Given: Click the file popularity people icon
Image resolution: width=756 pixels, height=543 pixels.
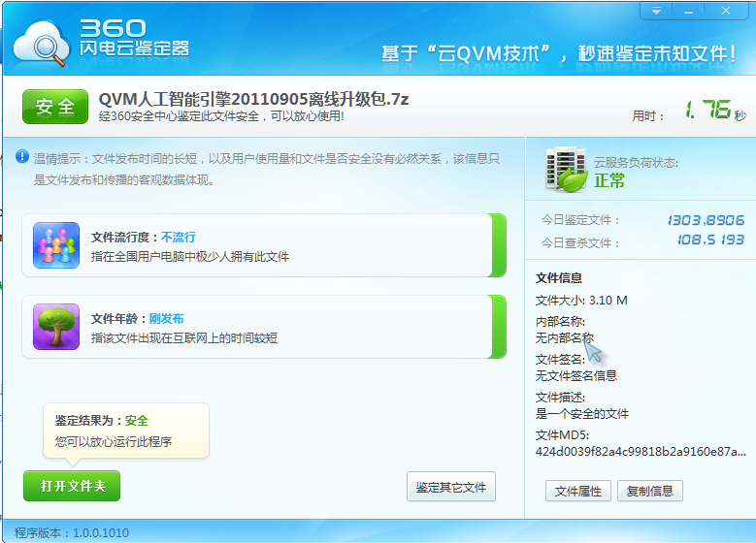Looking at the screenshot, I should pyautogui.click(x=56, y=245).
